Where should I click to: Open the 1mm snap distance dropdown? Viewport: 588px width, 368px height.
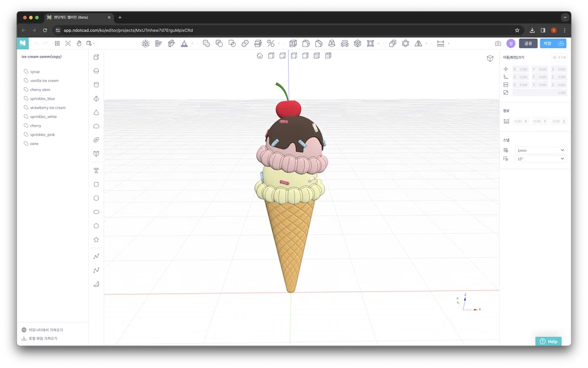tap(539, 150)
